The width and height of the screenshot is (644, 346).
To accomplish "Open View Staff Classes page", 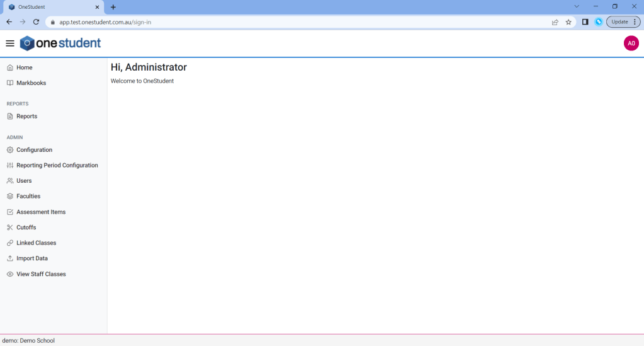I will click(x=41, y=274).
